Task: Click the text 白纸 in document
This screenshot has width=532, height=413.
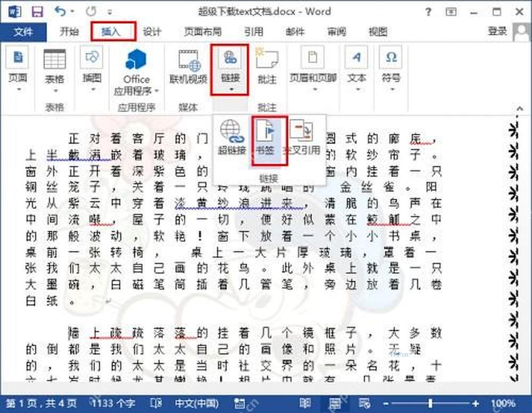Action: (x=41, y=301)
